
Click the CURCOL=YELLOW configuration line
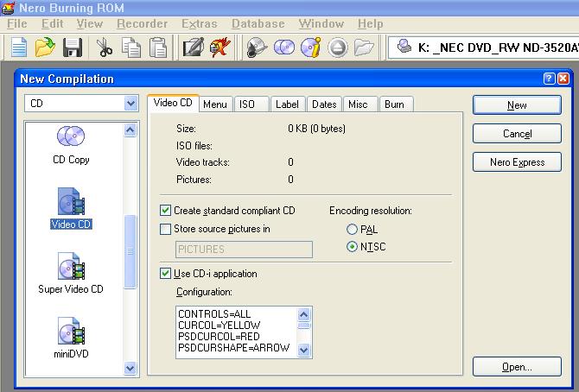pyautogui.click(x=219, y=326)
